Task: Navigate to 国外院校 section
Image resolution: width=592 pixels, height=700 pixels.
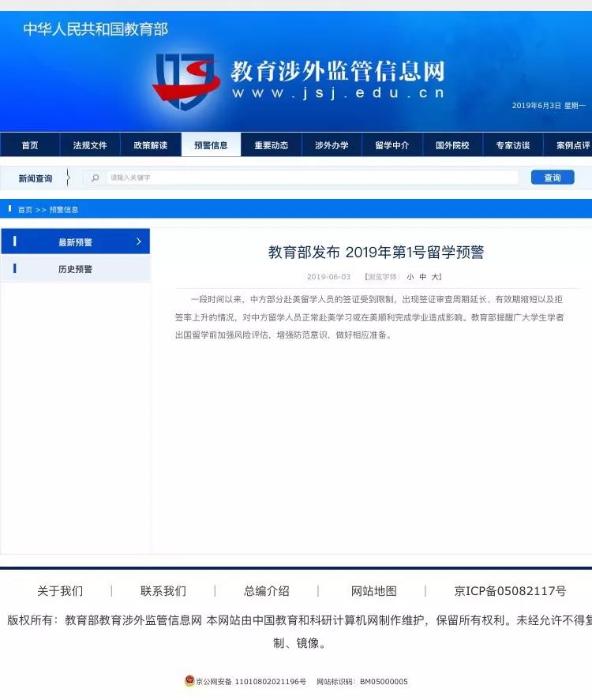Action: tap(452, 145)
